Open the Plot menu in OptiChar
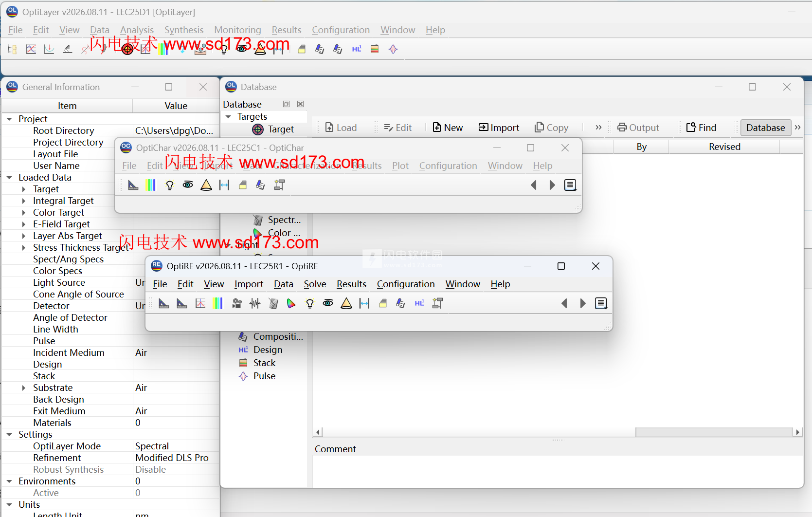This screenshot has height=517, width=812. (400, 166)
